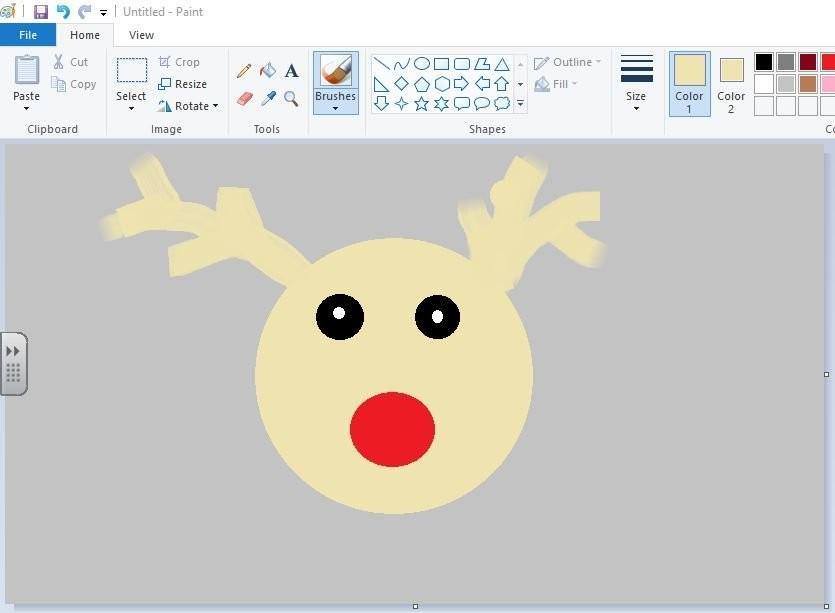Switch to the View tab

point(141,35)
